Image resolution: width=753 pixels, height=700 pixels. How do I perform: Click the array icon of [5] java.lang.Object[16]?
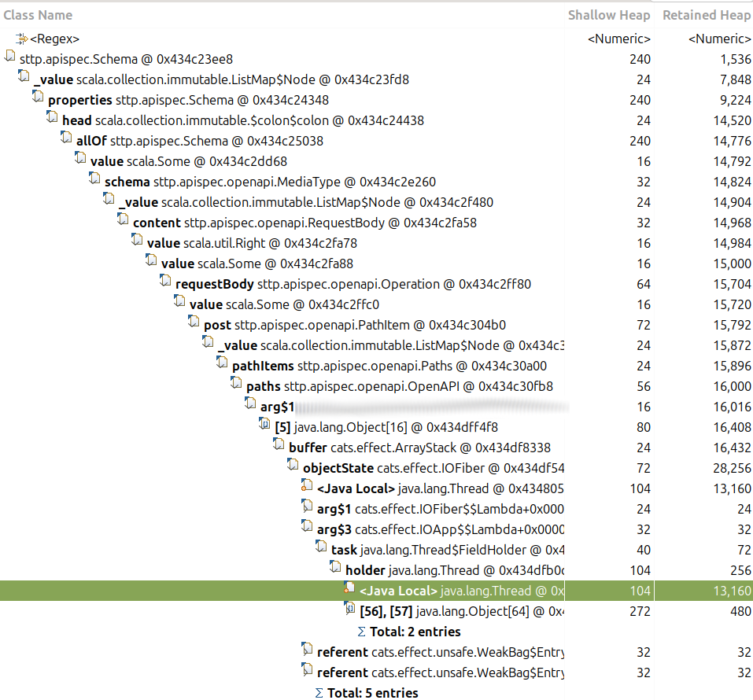pos(264,424)
